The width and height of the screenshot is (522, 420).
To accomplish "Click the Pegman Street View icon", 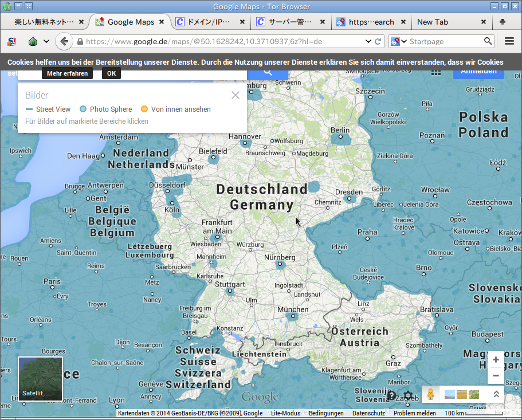I will 430,394.
